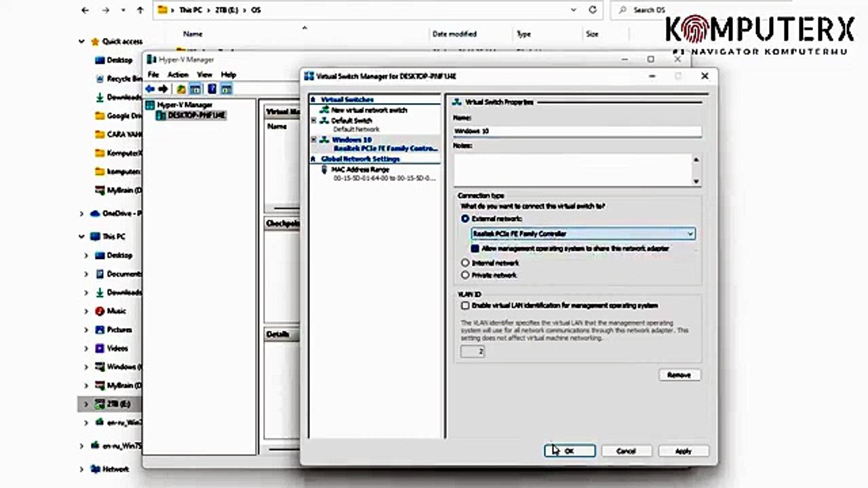The height and width of the screenshot is (488, 868).
Task: Click the Explorer Back navigation arrow
Action: 85,10
